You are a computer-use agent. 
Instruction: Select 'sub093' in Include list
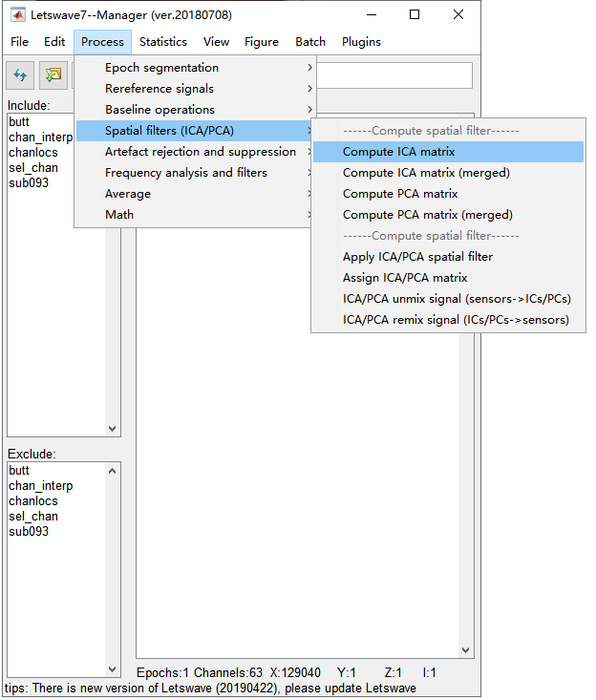click(x=29, y=183)
